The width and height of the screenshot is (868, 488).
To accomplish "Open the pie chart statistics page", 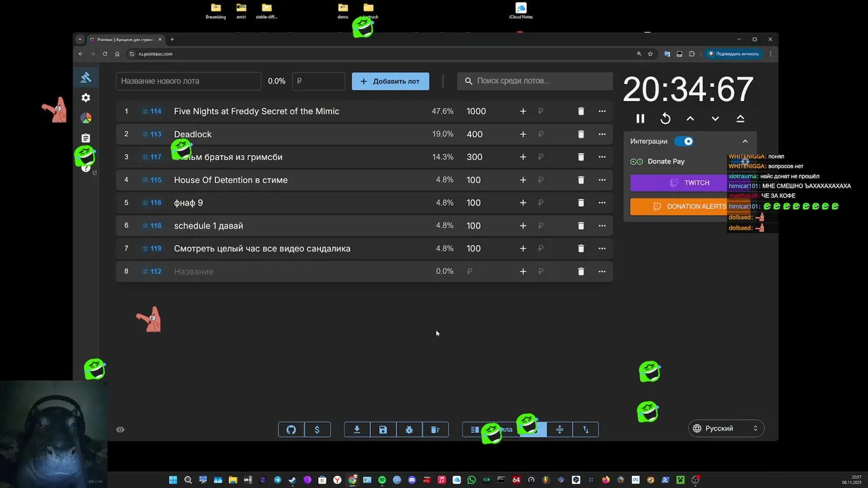I will (x=86, y=118).
